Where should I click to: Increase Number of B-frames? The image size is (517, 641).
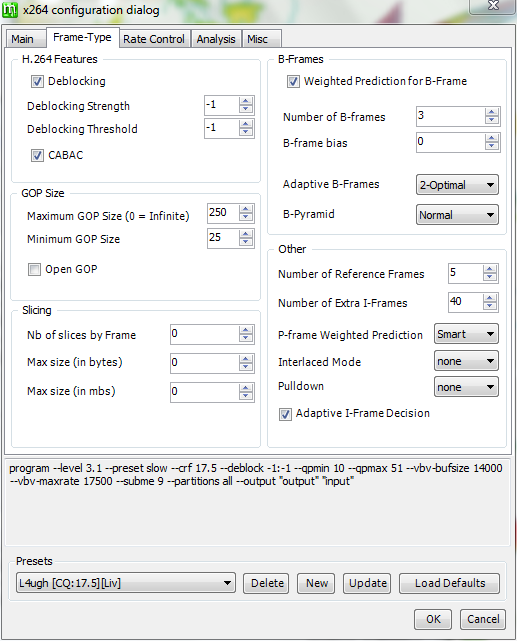pos(492,112)
